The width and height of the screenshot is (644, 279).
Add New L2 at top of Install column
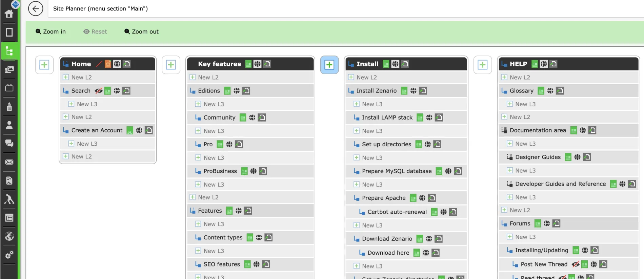pyautogui.click(x=406, y=77)
